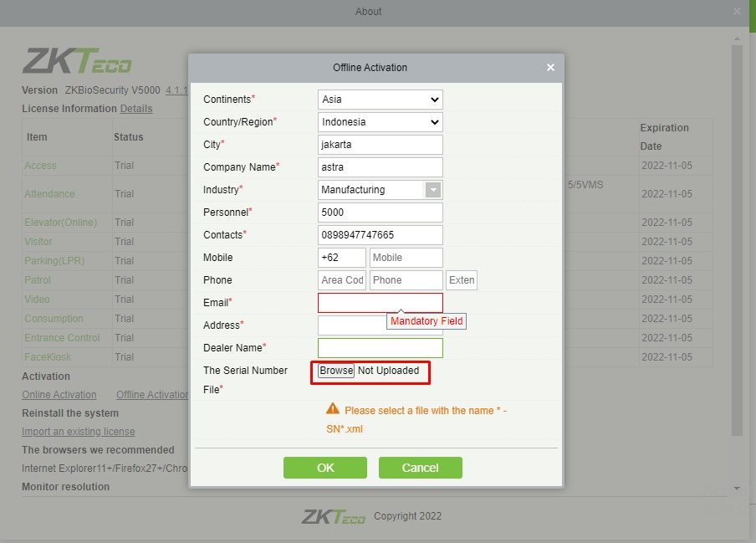Click the Mobile number field
The image size is (756, 543).
(x=406, y=258)
